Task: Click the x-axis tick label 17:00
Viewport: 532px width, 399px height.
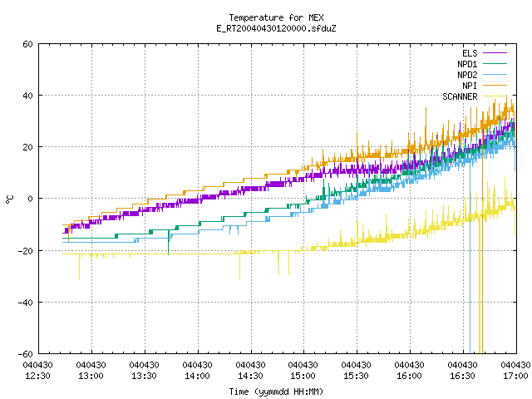Action: pyautogui.click(x=515, y=377)
